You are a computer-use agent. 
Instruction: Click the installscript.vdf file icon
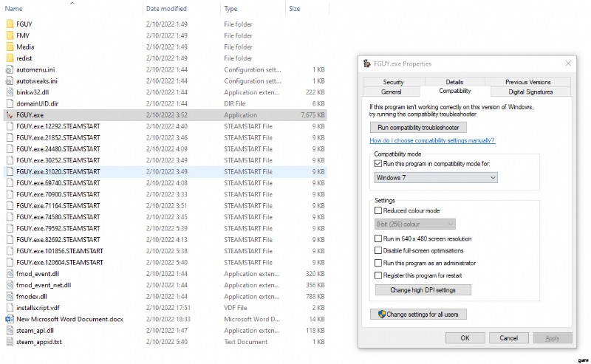pos(10,307)
